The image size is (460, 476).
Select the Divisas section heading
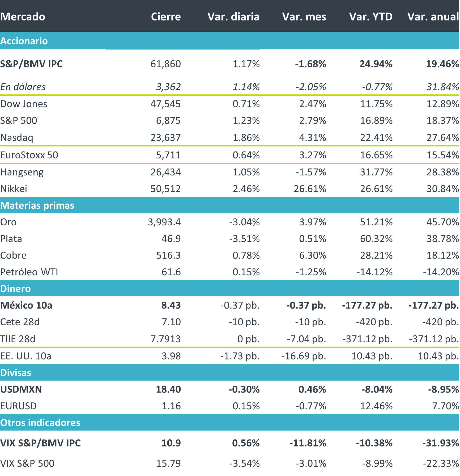click(16, 373)
